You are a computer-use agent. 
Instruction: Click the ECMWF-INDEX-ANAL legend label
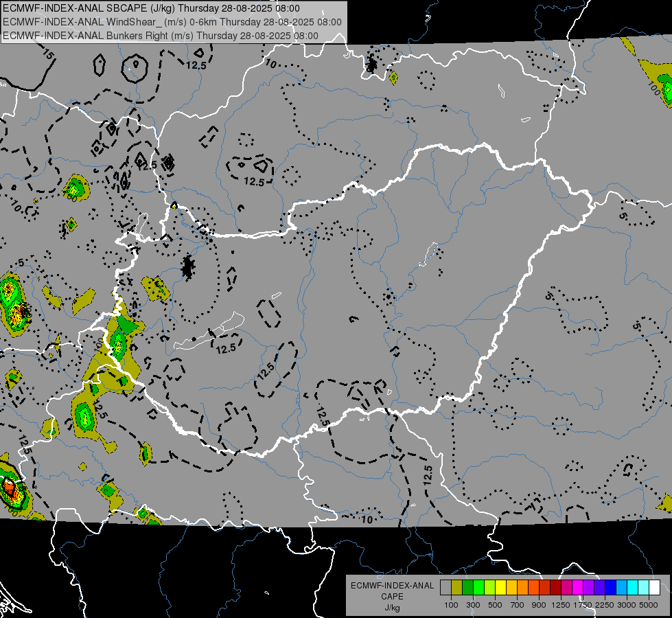[392, 586]
